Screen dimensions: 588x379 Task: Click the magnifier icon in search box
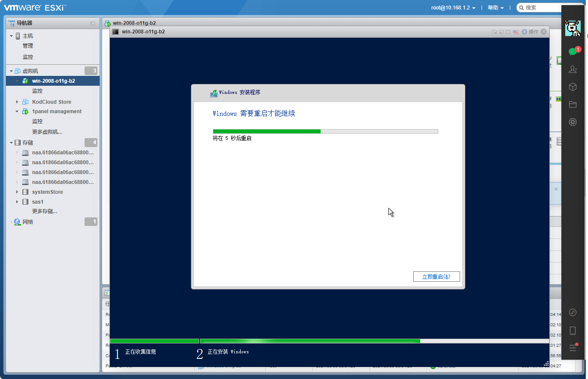(x=521, y=8)
